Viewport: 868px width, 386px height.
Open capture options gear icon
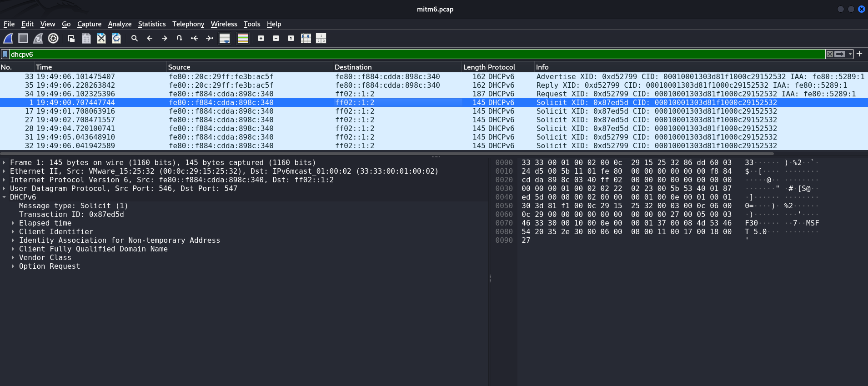pyautogui.click(x=53, y=39)
